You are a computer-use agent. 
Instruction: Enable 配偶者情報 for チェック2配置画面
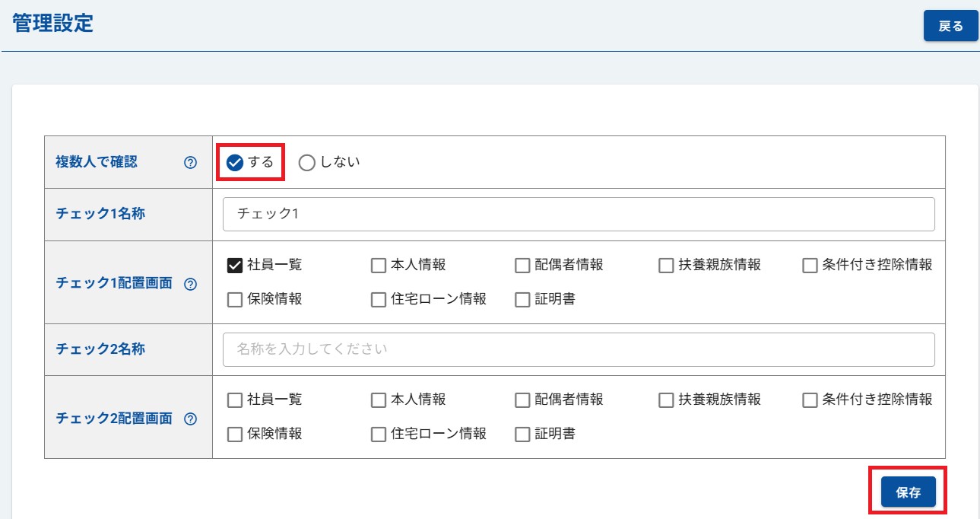[x=522, y=400]
